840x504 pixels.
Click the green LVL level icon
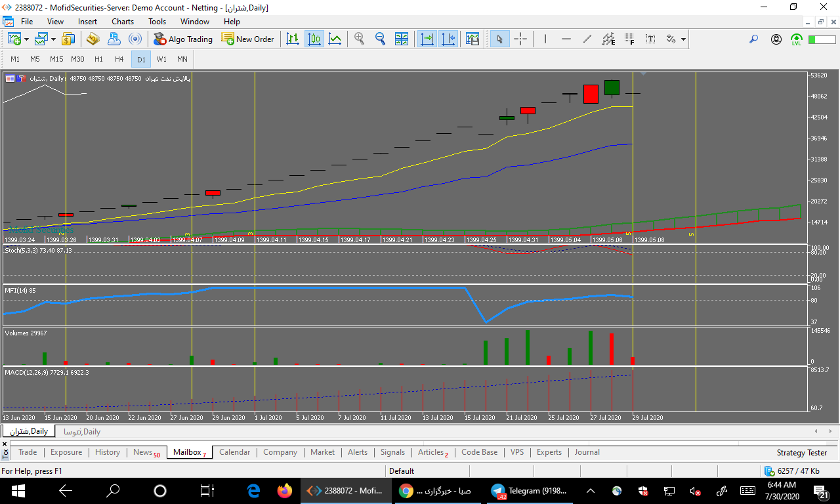click(797, 39)
